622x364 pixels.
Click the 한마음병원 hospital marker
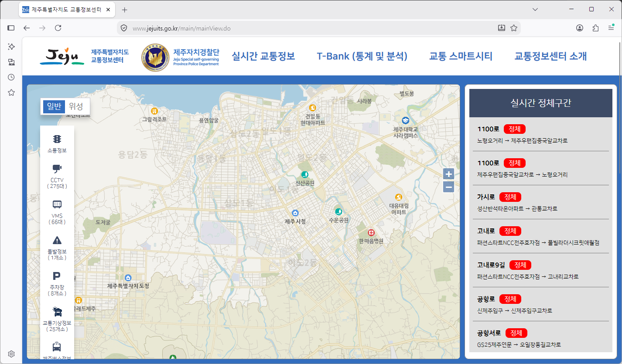click(371, 232)
